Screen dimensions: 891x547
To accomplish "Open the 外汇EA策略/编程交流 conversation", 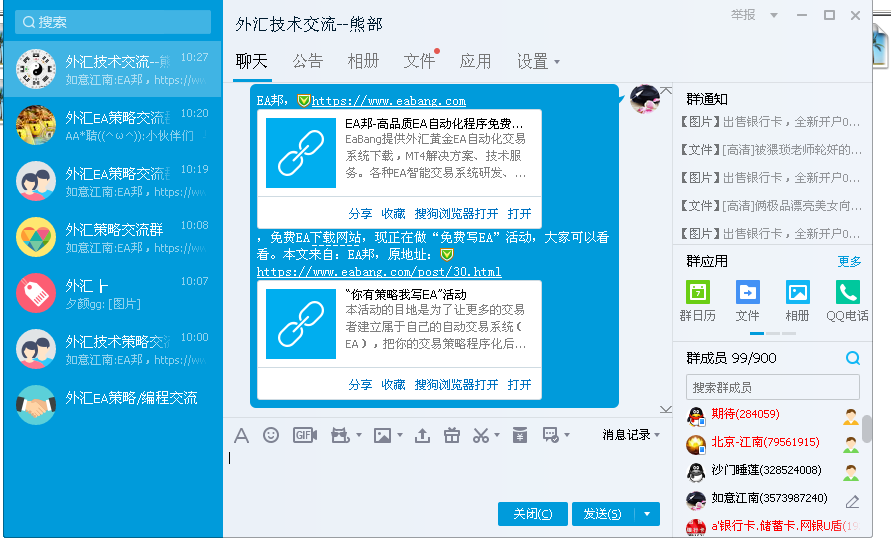I will (113, 405).
